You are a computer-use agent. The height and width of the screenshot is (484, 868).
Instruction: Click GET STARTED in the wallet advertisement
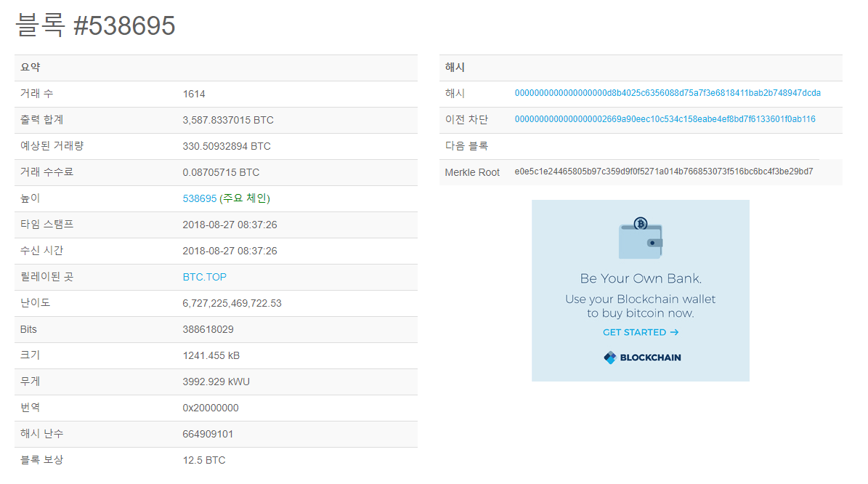pyautogui.click(x=635, y=332)
